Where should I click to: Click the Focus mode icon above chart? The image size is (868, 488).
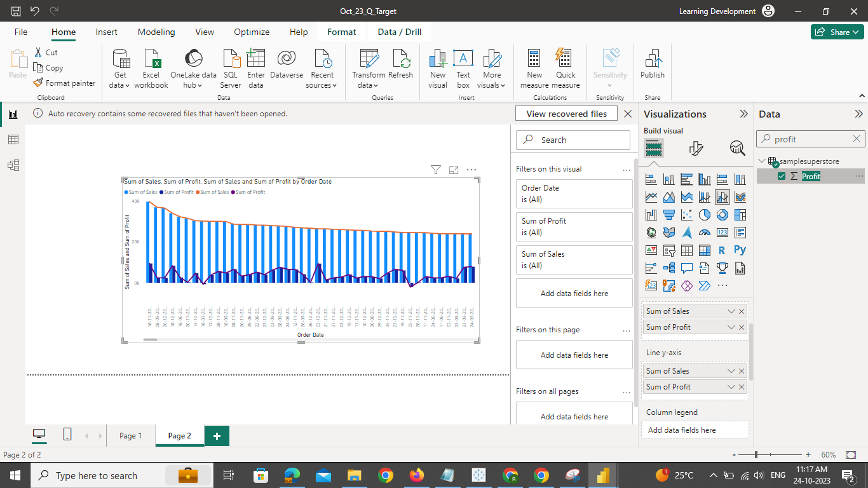454,170
